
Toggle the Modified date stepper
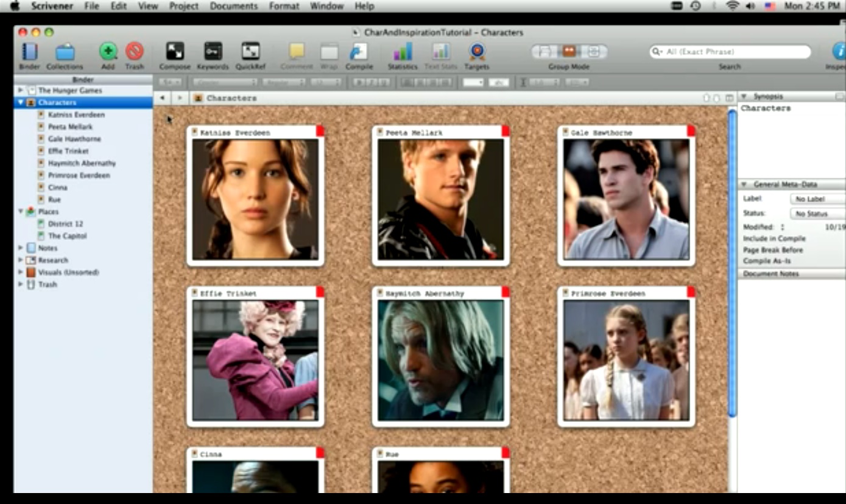click(x=783, y=227)
